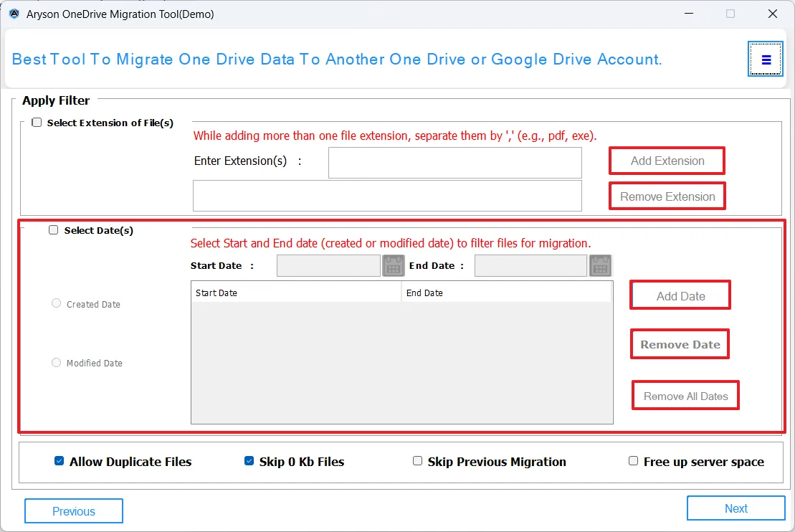This screenshot has height=532, width=795.
Task: Open the End Date calendar picker
Action: 600,266
